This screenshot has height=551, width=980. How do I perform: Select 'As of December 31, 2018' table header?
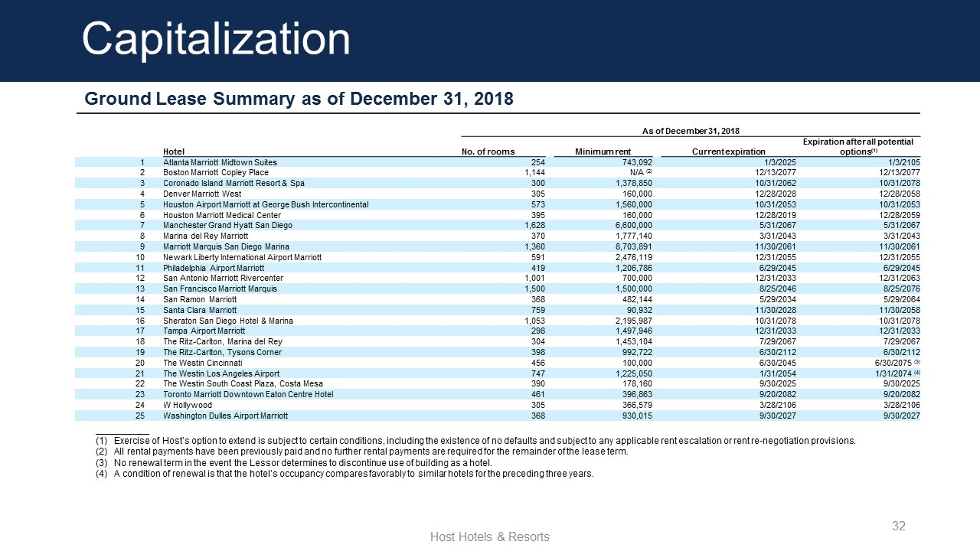click(691, 132)
